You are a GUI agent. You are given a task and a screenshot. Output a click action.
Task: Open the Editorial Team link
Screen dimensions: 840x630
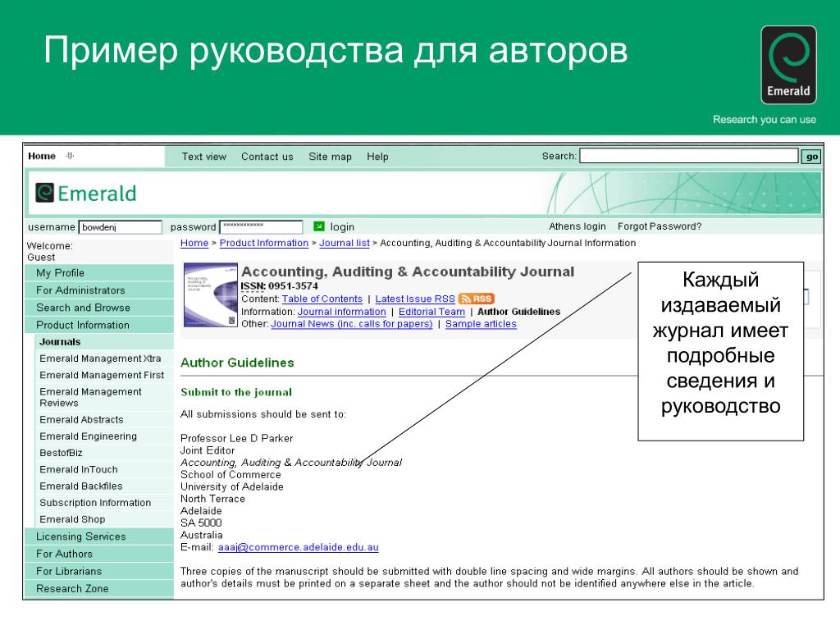tap(431, 311)
